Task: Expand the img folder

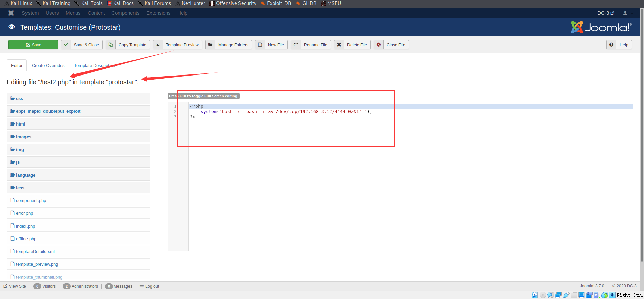Action: coord(78,149)
